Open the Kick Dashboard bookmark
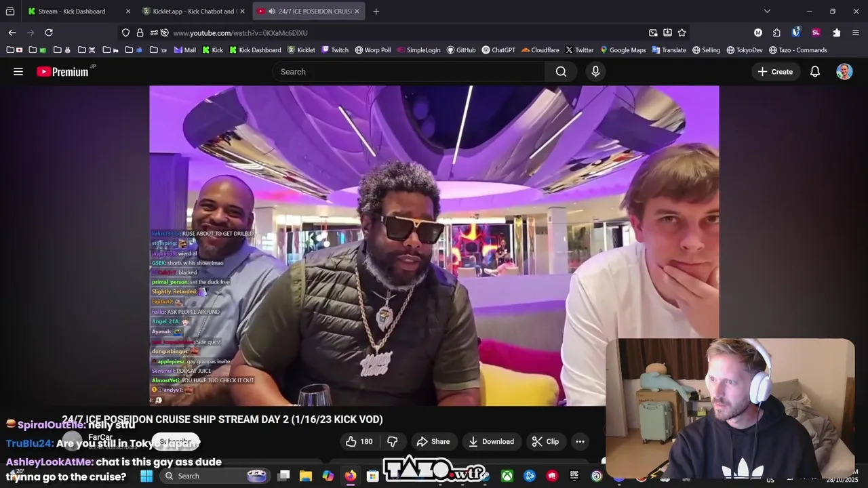 (x=255, y=49)
